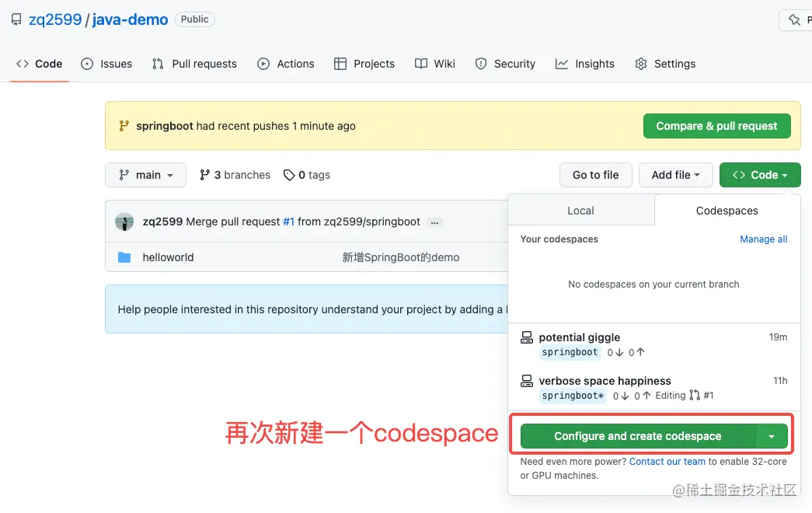Open the Pull requests tab
This screenshot has width=812, height=513.
pyautogui.click(x=194, y=64)
